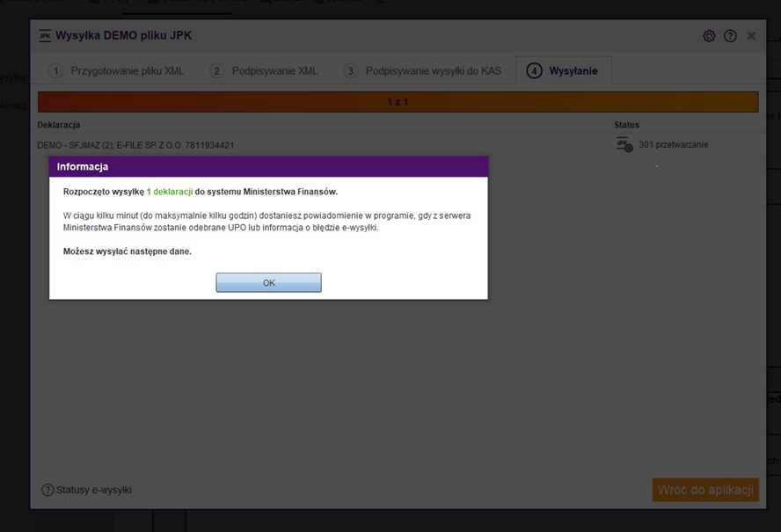Click the 1 z 1 progress bar
Viewport: 781px width, 532px height.
398,102
